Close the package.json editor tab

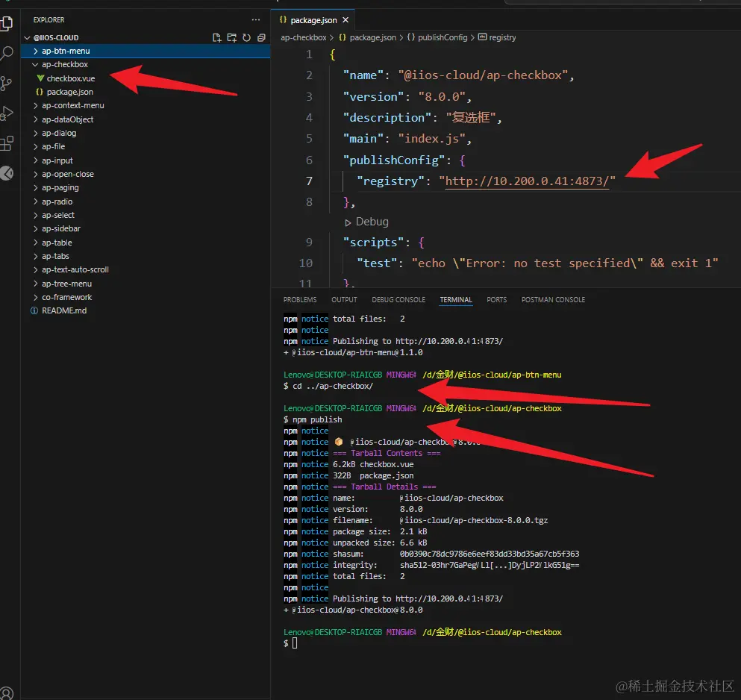[346, 20]
